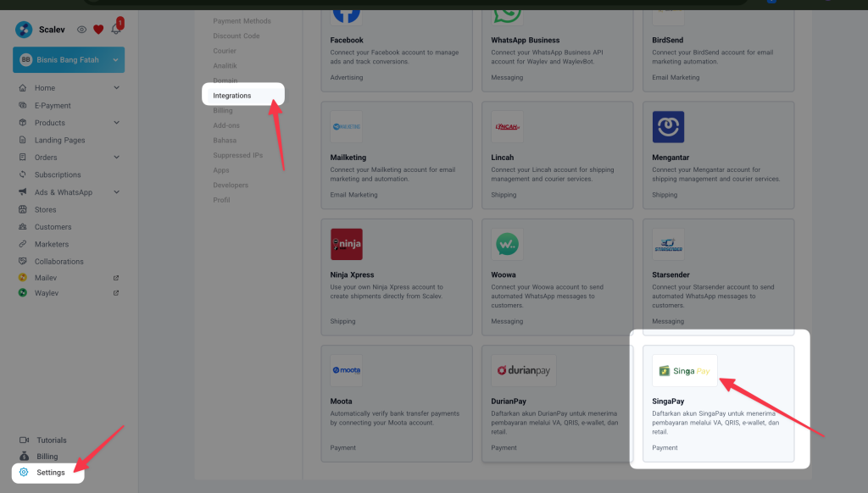Open the DurianPay integration logo
Image resolution: width=868 pixels, height=493 pixels.
(x=524, y=370)
